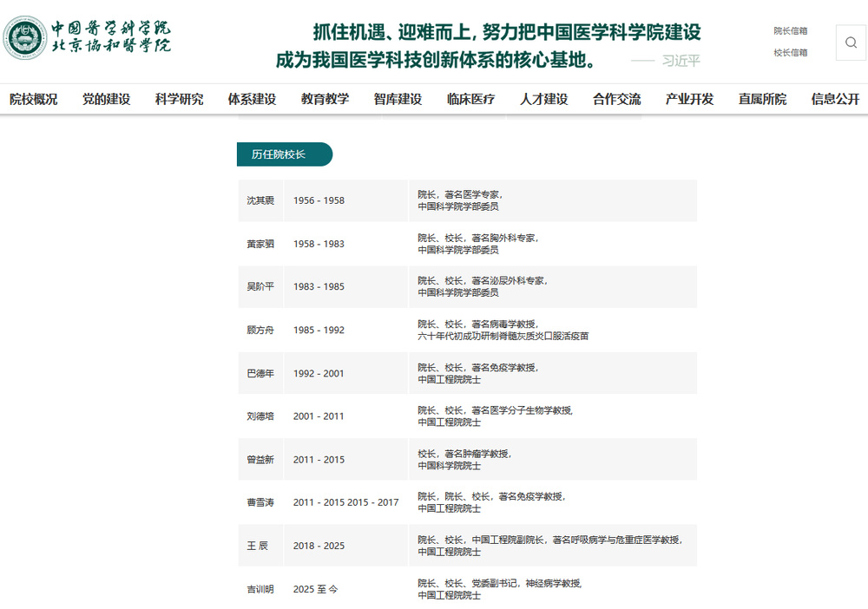
Task: Click the term "2001 - 2011"
Action: click(319, 416)
